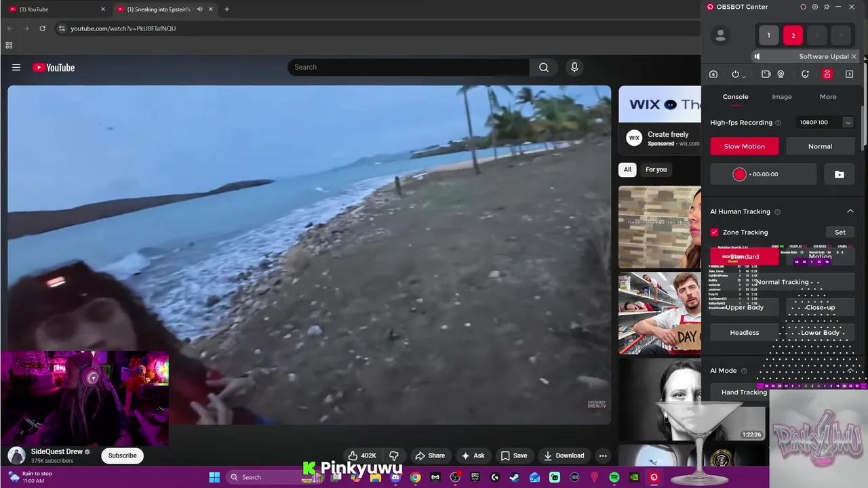Open a new Chrome tab

pyautogui.click(x=226, y=9)
